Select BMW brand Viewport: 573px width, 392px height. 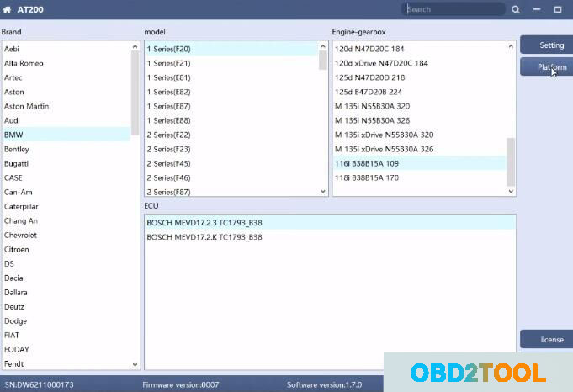(x=66, y=135)
